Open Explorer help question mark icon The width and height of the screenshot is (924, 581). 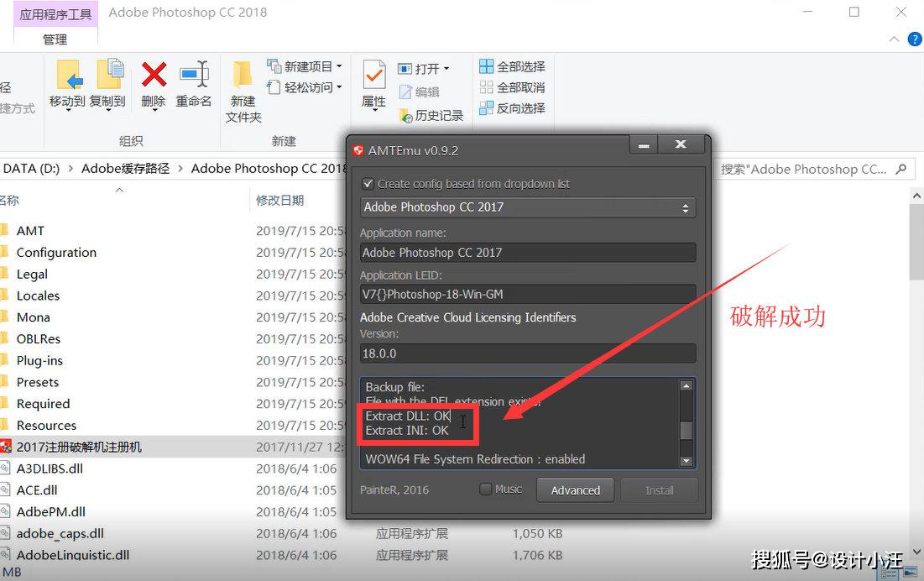[915, 39]
